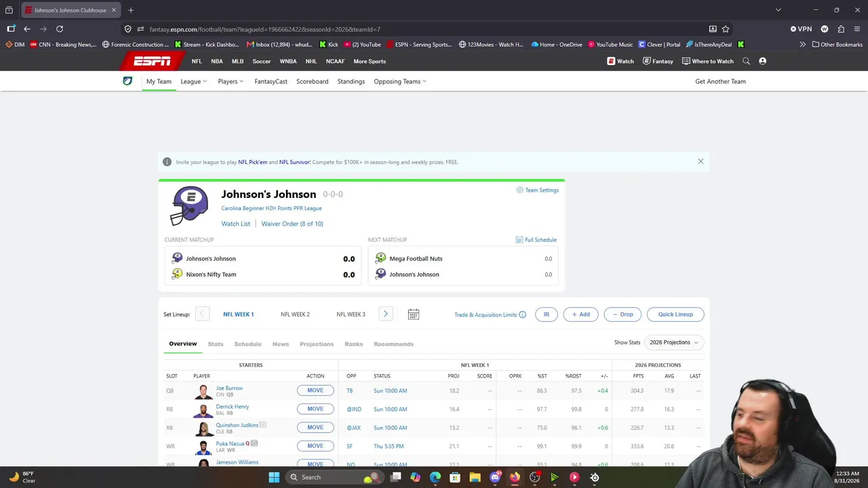The width and height of the screenshot is (868, 488).
Task: Open the list all tabs dropdown
Action: [x=778, y=10]
